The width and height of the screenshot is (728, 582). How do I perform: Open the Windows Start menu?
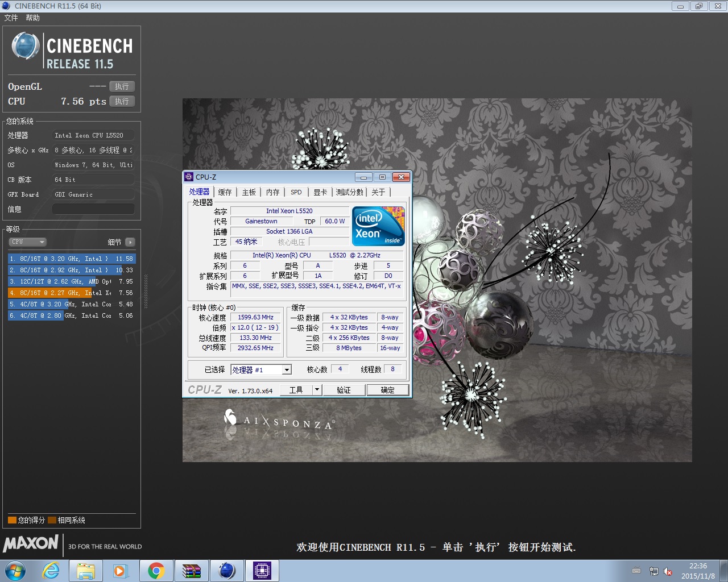15,571
